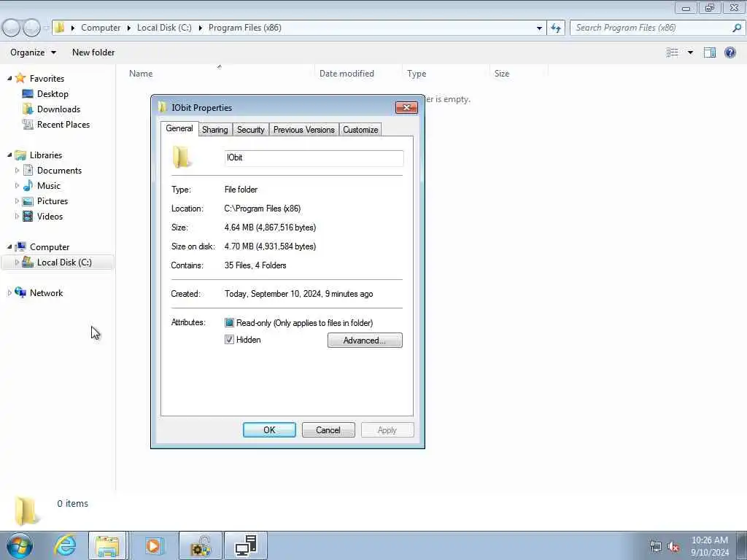Click the Network icon in sidebar
The height and width of the screenshot is (560, 747).
click(x=20, y=292)
